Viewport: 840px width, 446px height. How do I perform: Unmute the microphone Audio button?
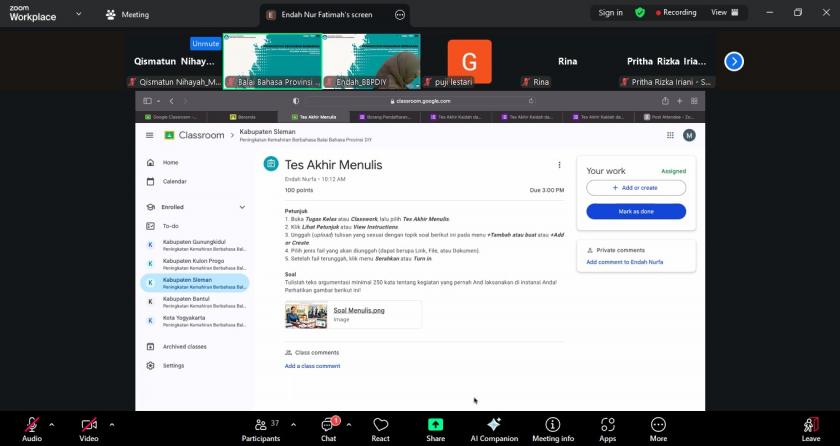click(32, 428)
